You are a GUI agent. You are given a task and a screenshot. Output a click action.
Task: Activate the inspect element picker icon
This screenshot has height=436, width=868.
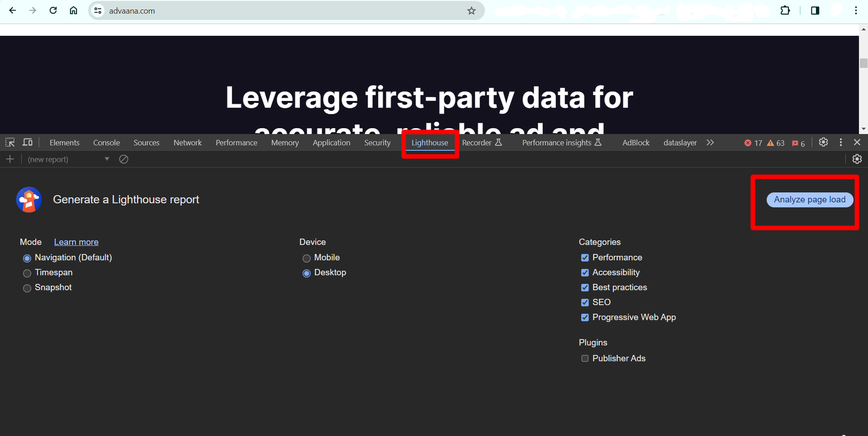[10, 142]
